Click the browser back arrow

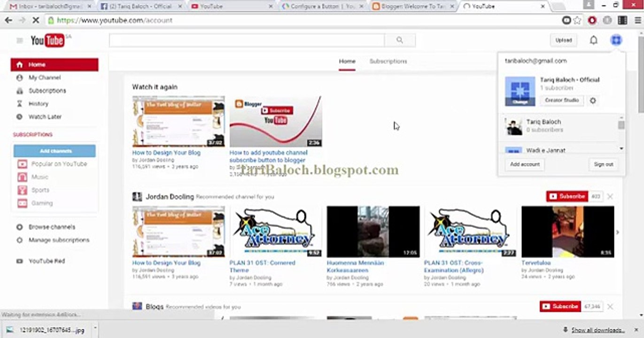pyautogui.click(x=8, y=20)
